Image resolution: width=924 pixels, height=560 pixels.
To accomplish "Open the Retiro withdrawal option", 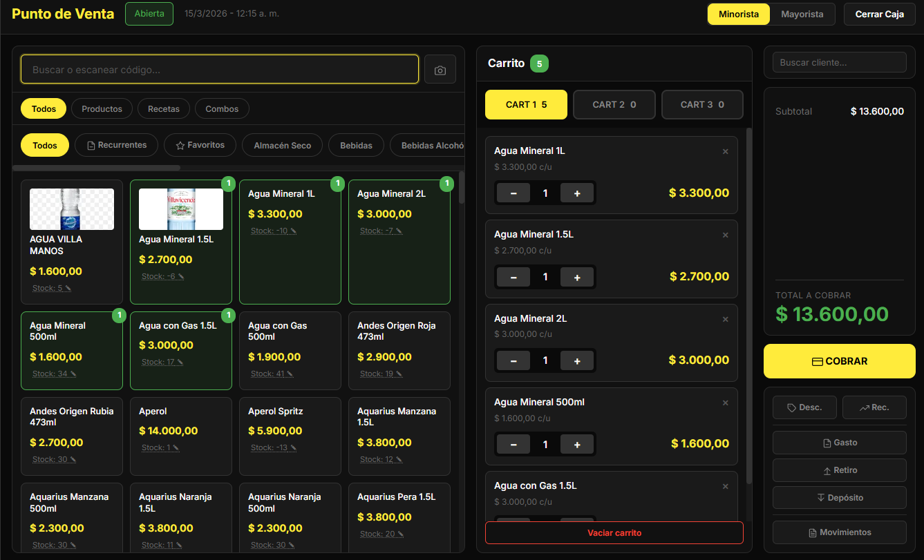I will coord(839,470).
